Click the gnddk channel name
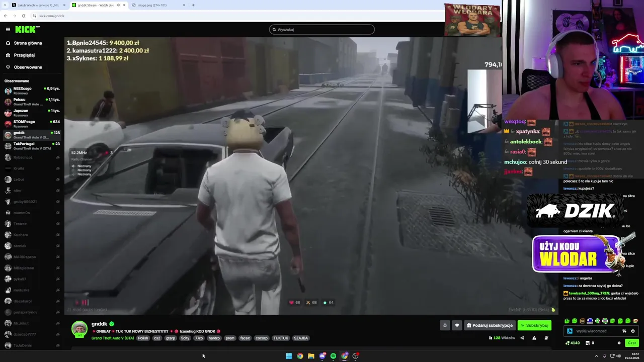 click(100, 324)
